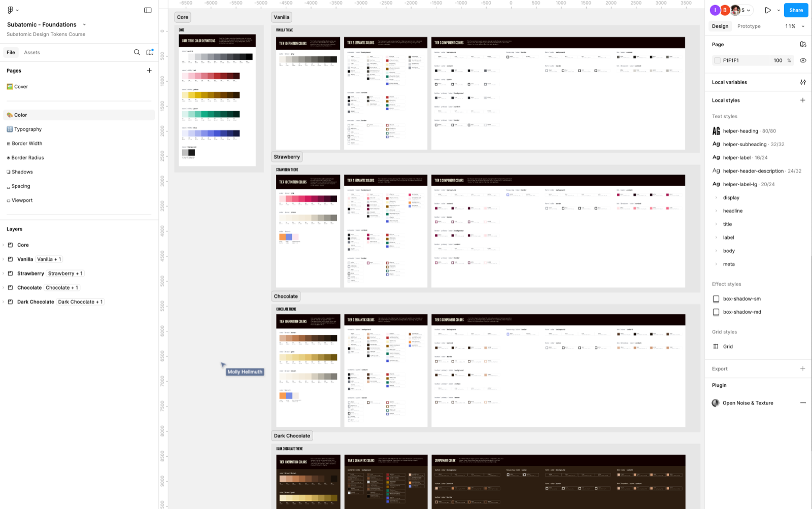Expand the body text style group
Viewport: 812px width, 509px height.
click(x=717, y=251)
